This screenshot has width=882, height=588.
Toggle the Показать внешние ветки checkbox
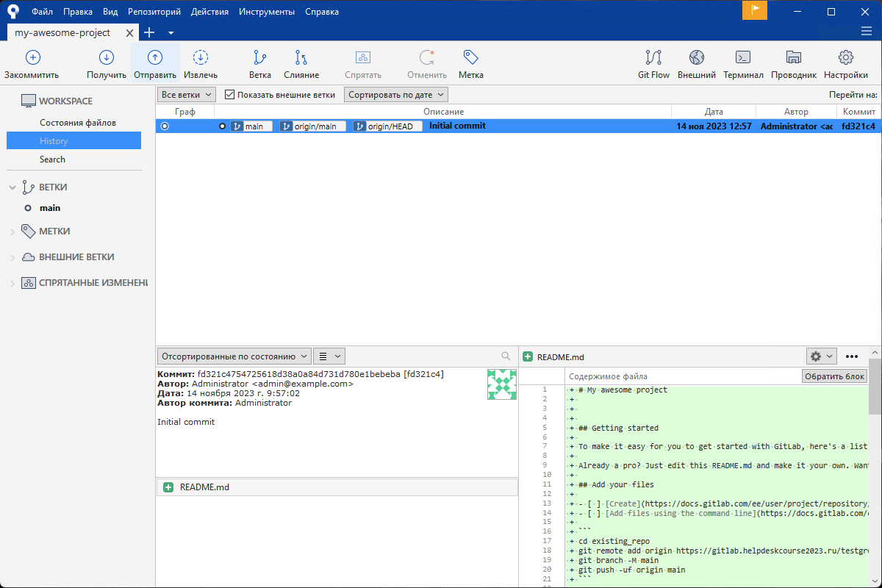coord(230,95)
